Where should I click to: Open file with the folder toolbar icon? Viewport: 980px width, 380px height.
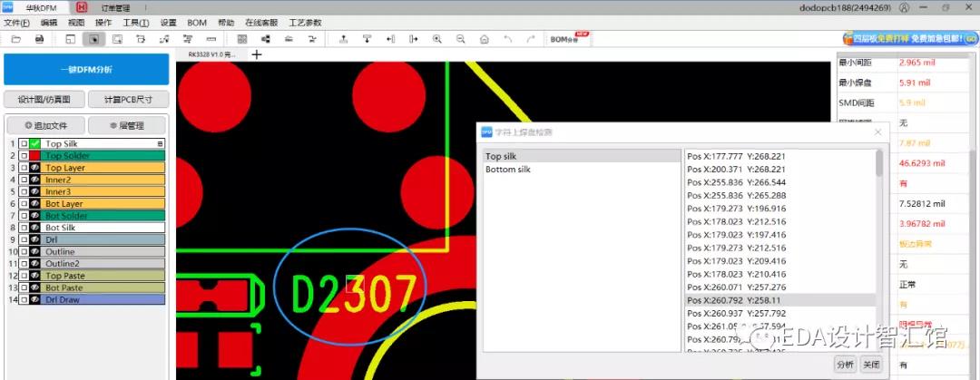point(15,39)
